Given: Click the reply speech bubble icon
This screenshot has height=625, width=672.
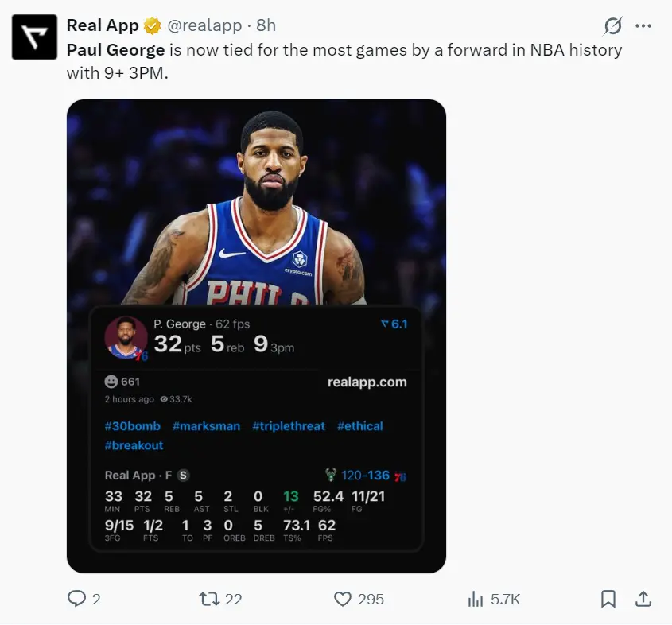Looking at the screenshot, I should click(77, 599).
